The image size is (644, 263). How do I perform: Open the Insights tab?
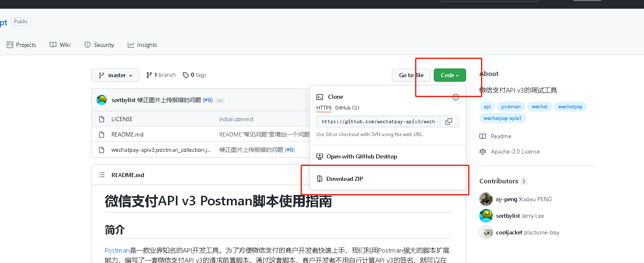point(142,45)
